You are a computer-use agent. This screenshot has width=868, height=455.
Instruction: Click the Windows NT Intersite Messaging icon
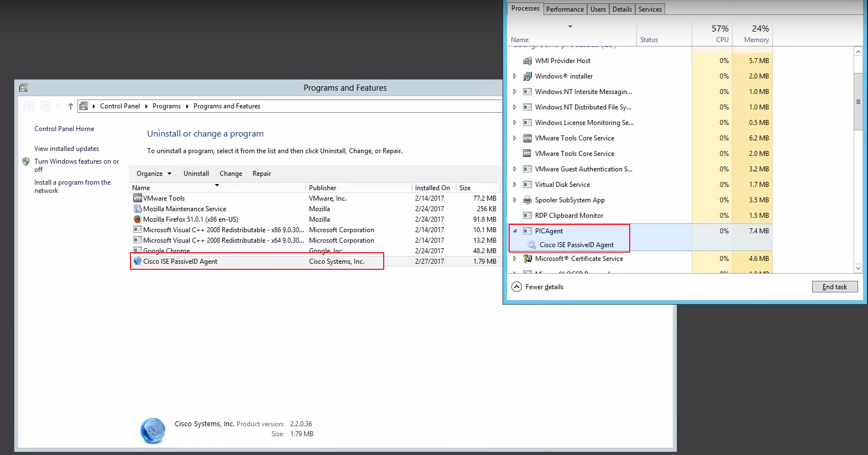(527, 92)
